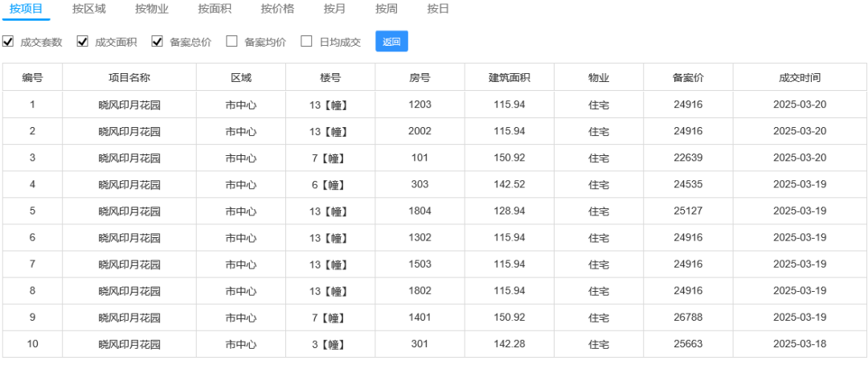Click room number 1503 cell
The width and height of the screenshot is (868, 365).
[x=420, y=264]
